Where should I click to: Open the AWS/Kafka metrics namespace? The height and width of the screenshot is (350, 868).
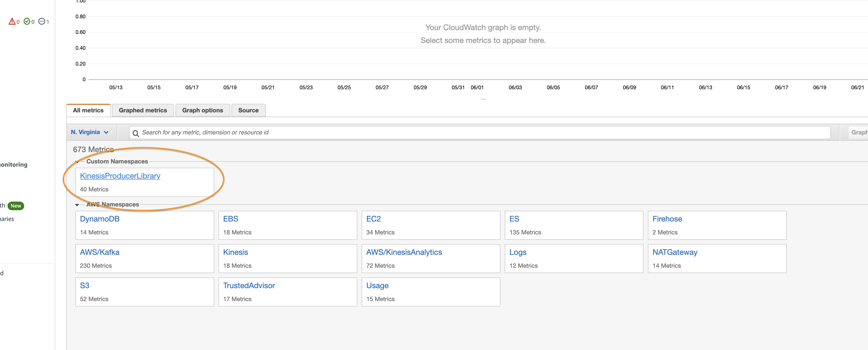(99, 252)
